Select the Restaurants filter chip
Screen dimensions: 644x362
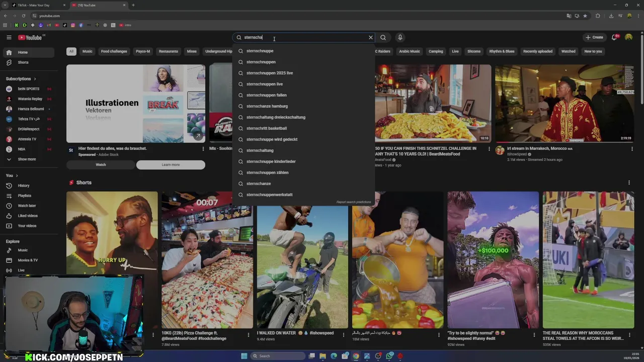[x=169, y=51]
